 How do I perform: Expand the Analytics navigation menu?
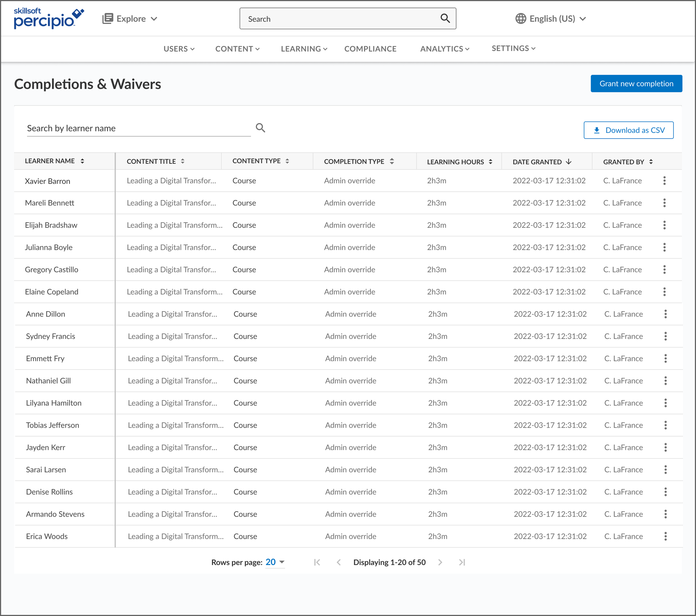click(444, 49)
